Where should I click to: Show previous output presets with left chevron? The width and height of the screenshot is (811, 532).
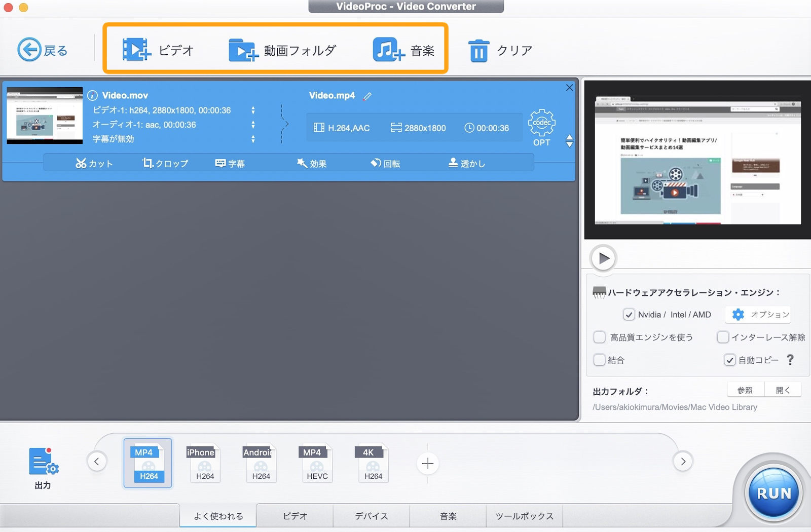(96, 461)
